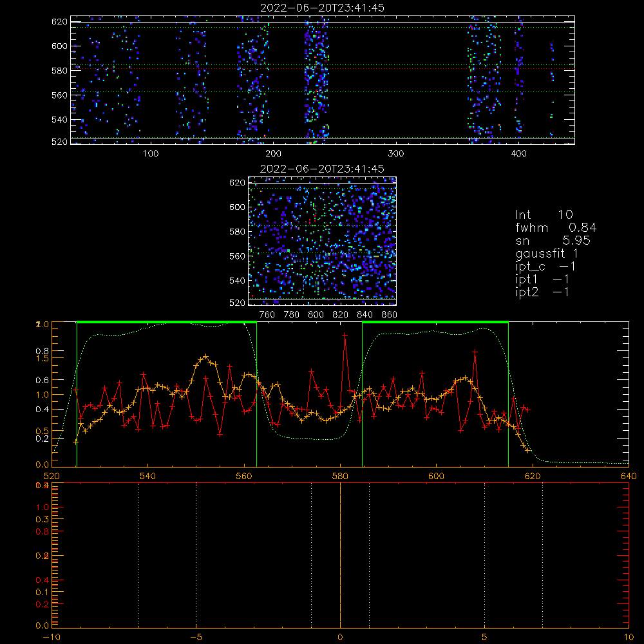Click x-axis label 100 on wide raster plot
Screen dimensions: 644x644
point(151,154)
